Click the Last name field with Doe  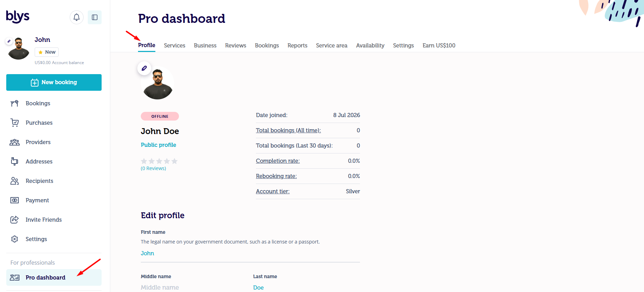coord(307,287)
